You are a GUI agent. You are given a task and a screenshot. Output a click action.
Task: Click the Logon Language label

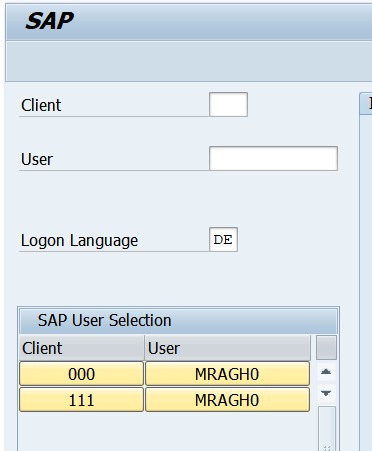click(79, 240)
